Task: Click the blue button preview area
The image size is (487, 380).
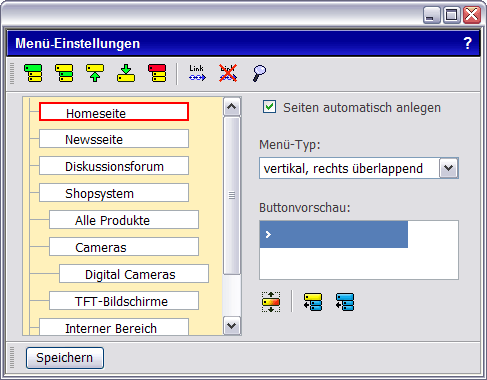Action: point(334,234)
